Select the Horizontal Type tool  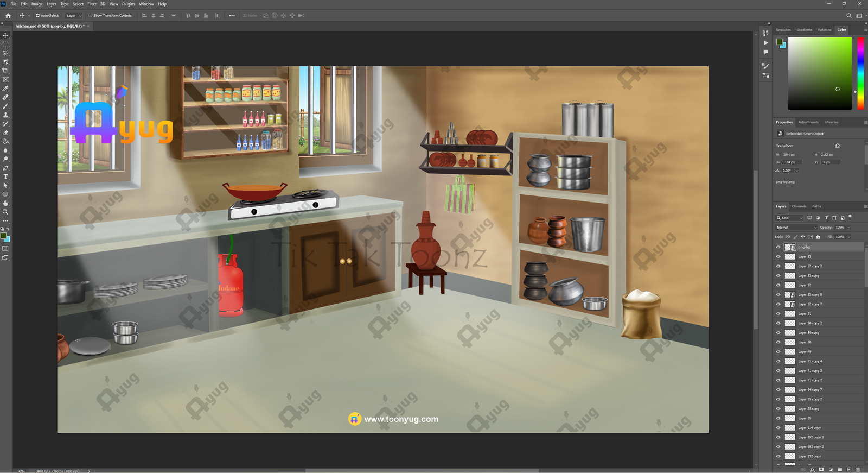pos(5,177)
